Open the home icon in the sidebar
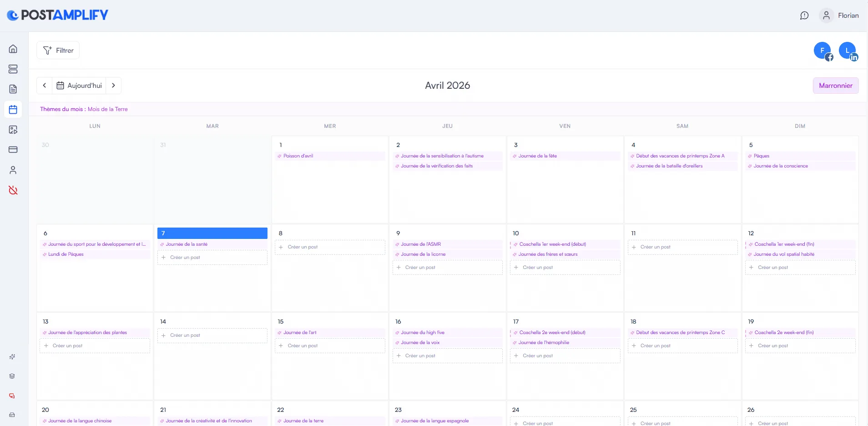Image resolution: width=868 pixels, height=426 pixels. (x=13, y=49)
